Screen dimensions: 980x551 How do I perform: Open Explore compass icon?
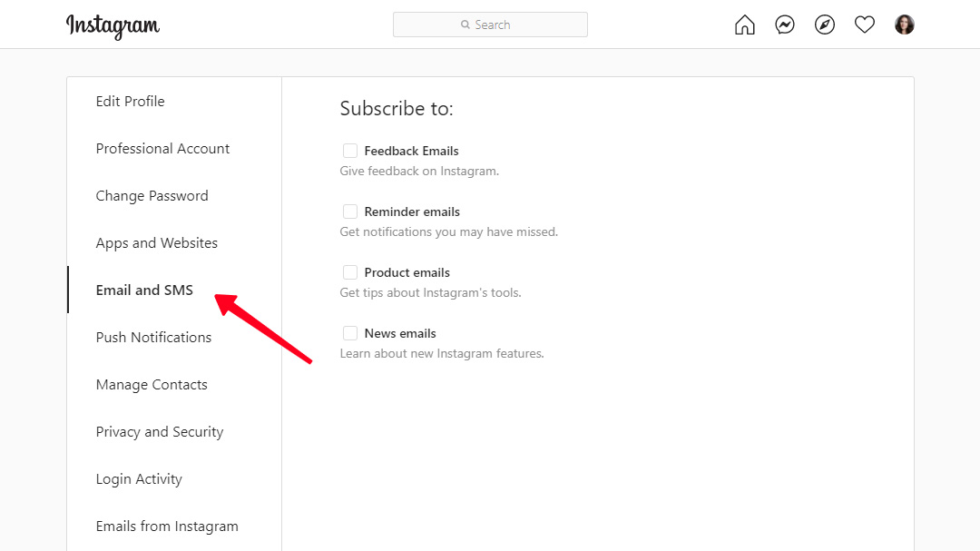click(x=824, y=25)
